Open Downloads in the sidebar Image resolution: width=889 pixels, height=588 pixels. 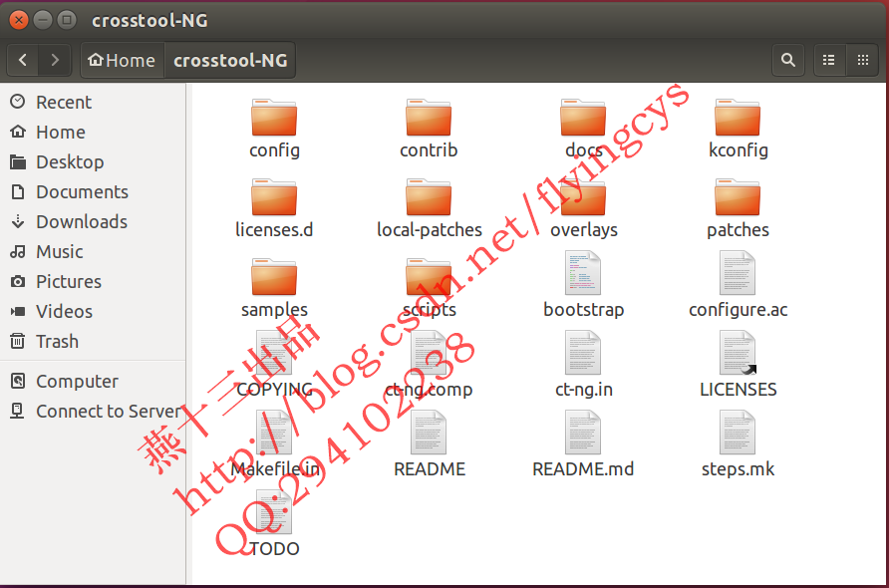coord(93,221)
